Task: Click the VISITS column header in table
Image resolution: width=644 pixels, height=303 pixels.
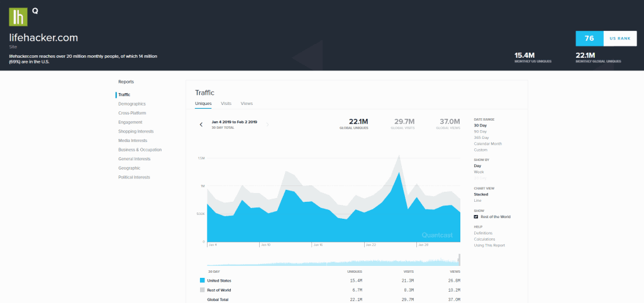Action: point(408,272)
